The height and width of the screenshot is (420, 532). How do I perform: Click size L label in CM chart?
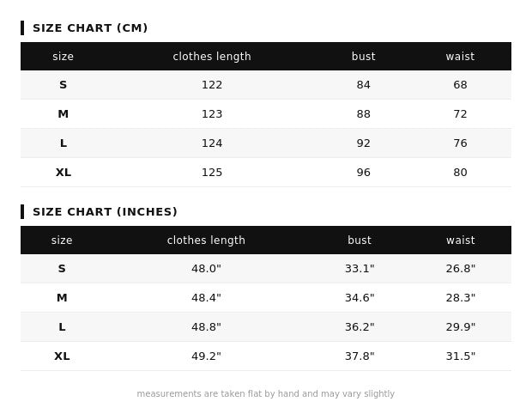click(x=63, y=143)
